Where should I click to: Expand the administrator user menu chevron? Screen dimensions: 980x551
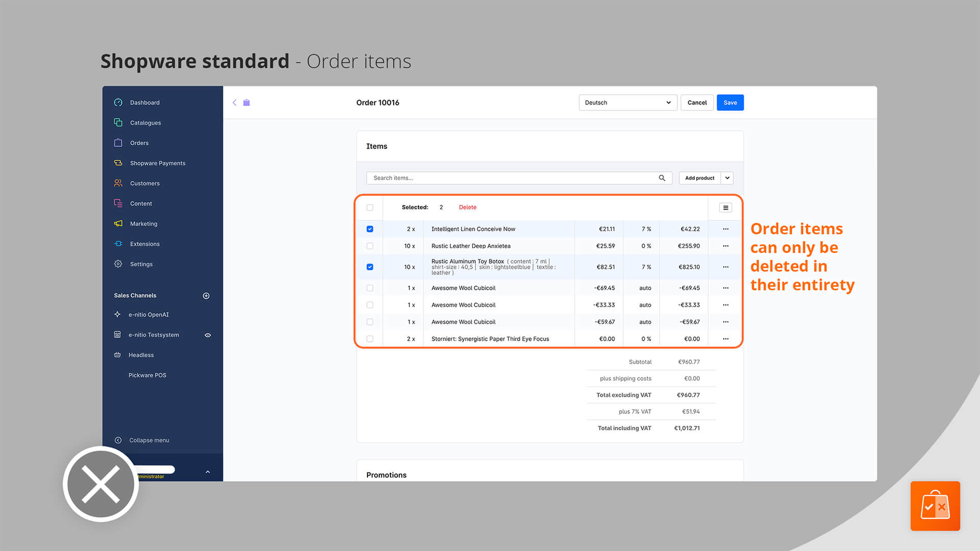[x=208, y=472]
